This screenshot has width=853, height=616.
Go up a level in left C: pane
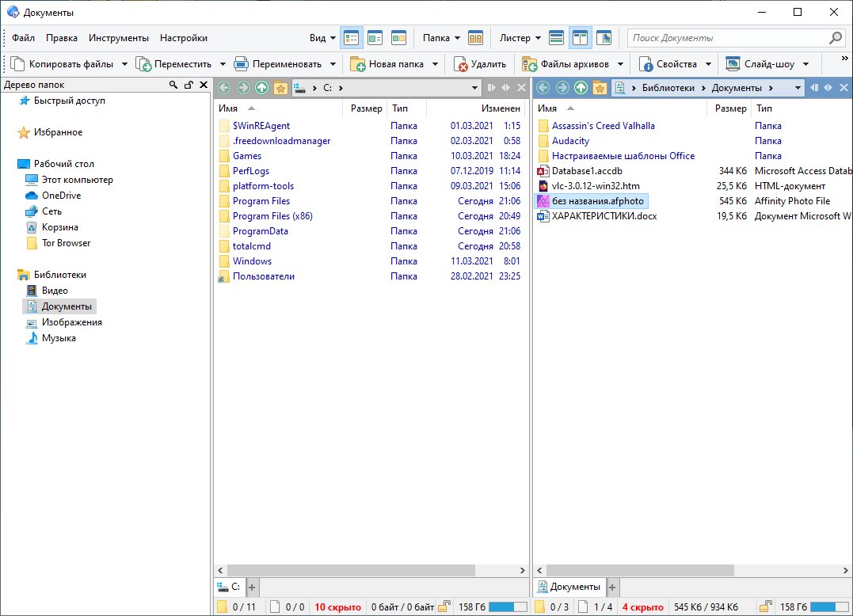[261, 88]
